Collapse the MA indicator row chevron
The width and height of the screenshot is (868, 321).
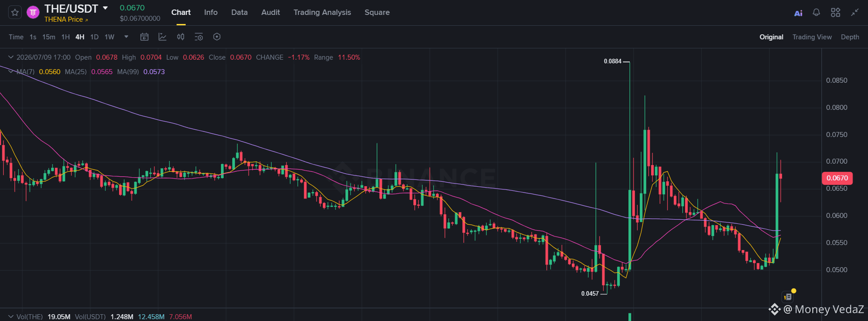11,71
